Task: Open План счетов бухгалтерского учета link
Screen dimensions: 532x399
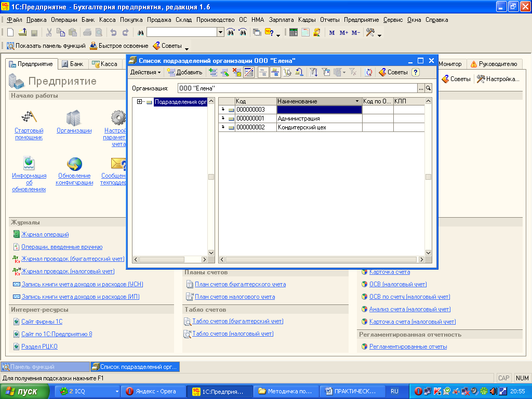Action: coord(240,284)
